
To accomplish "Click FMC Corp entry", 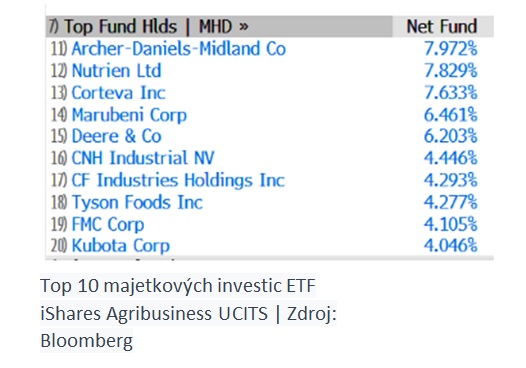I will [108, 224].
